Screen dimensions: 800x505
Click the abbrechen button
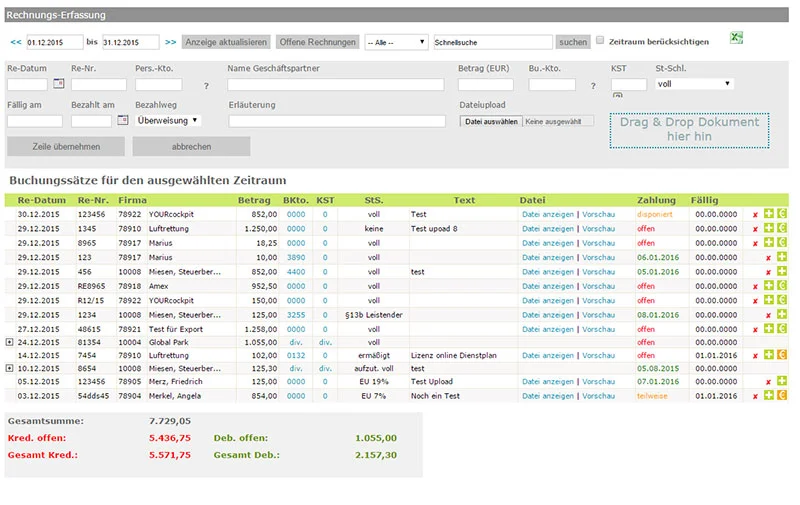pos(191,146)
